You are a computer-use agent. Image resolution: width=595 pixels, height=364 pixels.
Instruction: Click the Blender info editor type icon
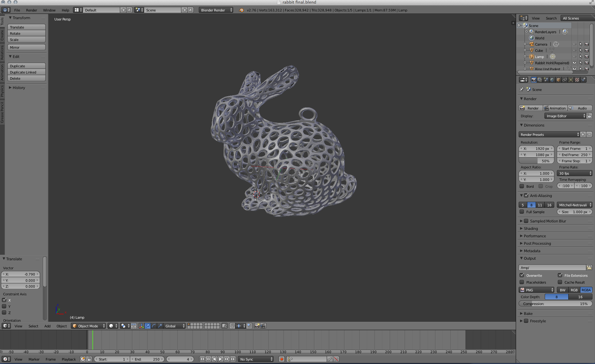pyautogui.click(x=6, y=10)
